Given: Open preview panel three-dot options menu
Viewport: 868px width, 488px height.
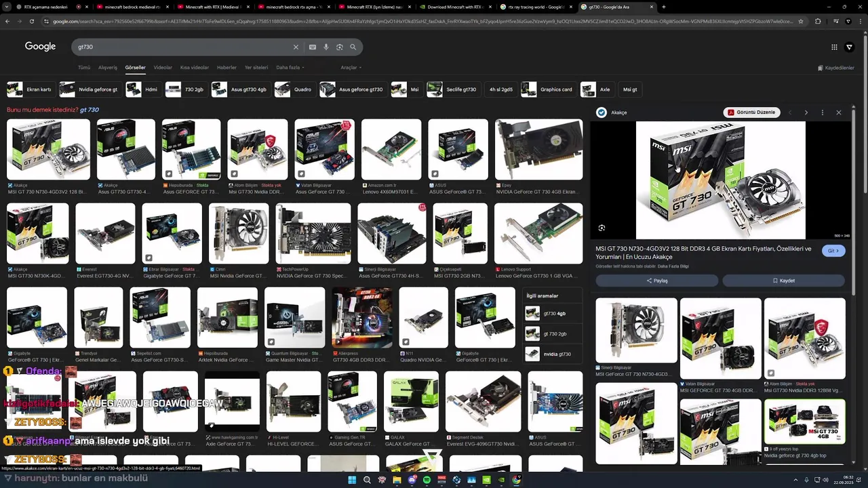Looking at the screenshot, I should [822, 113].
